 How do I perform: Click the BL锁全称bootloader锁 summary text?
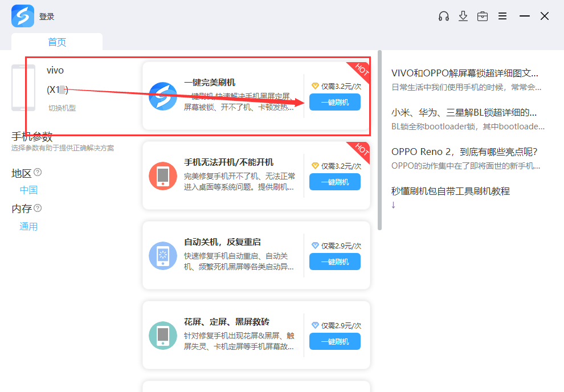coord(468,126)
